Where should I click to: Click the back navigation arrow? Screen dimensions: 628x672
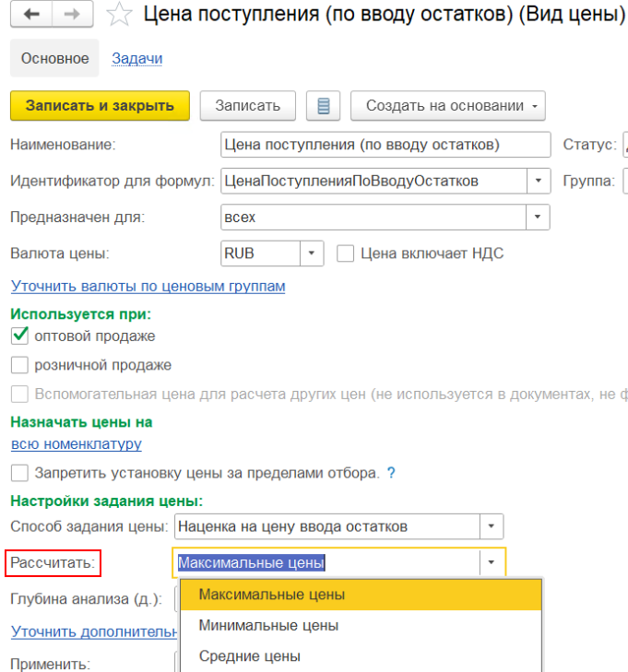coord(31,15)
